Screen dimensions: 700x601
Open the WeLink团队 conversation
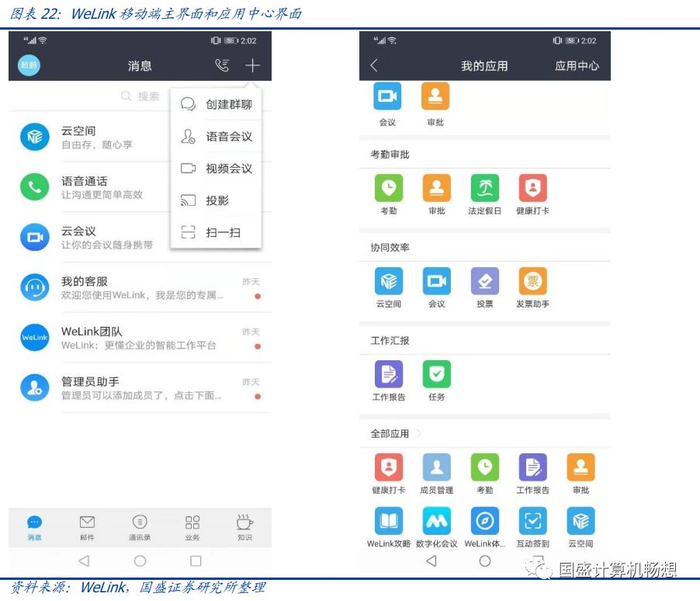point(140,338)
